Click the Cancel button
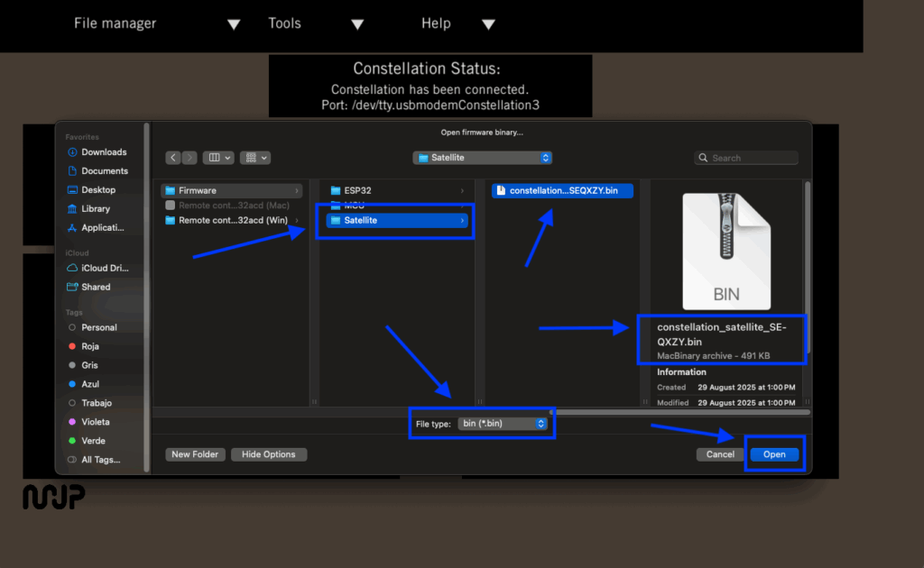This screenshot has height=568, width=924. (x=720, y=454)
